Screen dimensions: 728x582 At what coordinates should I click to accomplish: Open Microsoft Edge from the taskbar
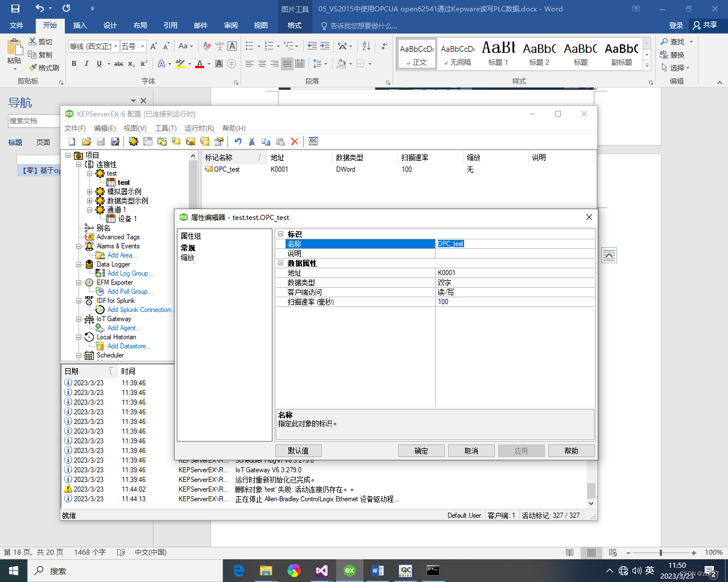coord(239,571)
